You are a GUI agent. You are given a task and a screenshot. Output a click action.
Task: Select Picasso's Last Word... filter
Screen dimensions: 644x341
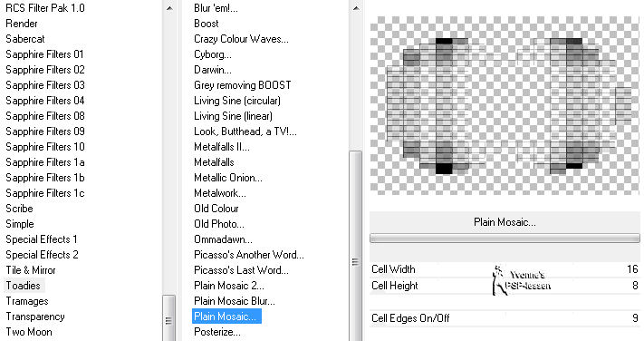tap(241, 270)
